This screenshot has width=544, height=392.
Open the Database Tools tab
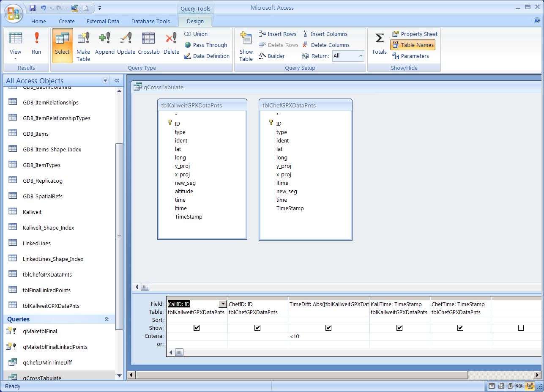[150, 21]
